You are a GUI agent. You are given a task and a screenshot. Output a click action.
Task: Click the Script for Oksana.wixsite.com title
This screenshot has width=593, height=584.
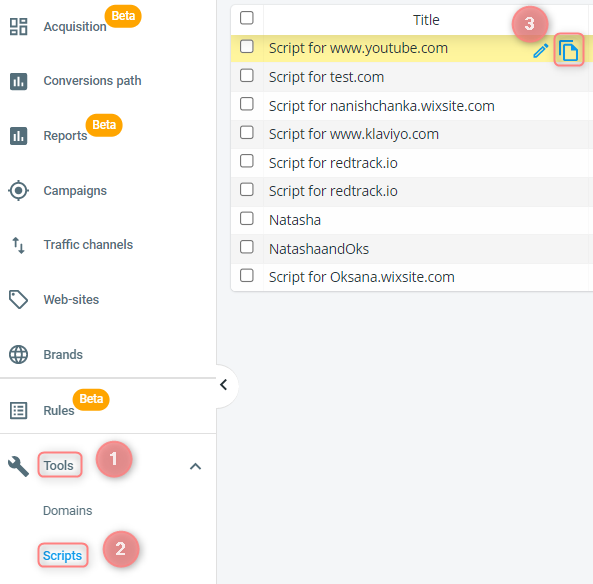pos(362,277)
